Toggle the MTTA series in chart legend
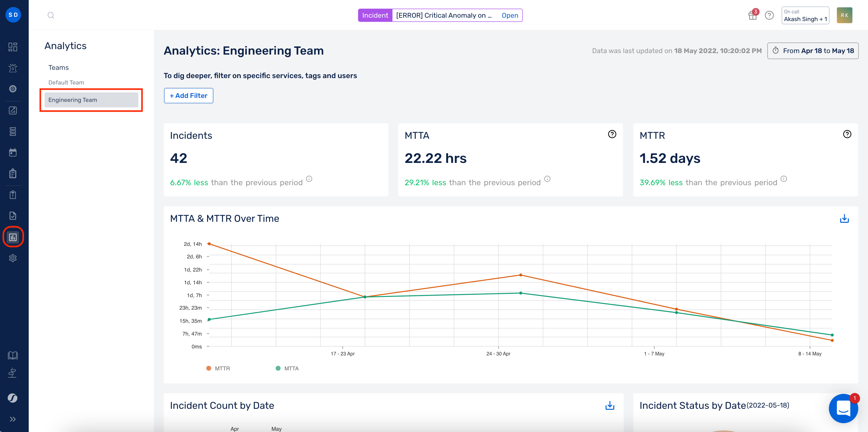868x432 pixels. pyautogui.click(x=287, y=368)
